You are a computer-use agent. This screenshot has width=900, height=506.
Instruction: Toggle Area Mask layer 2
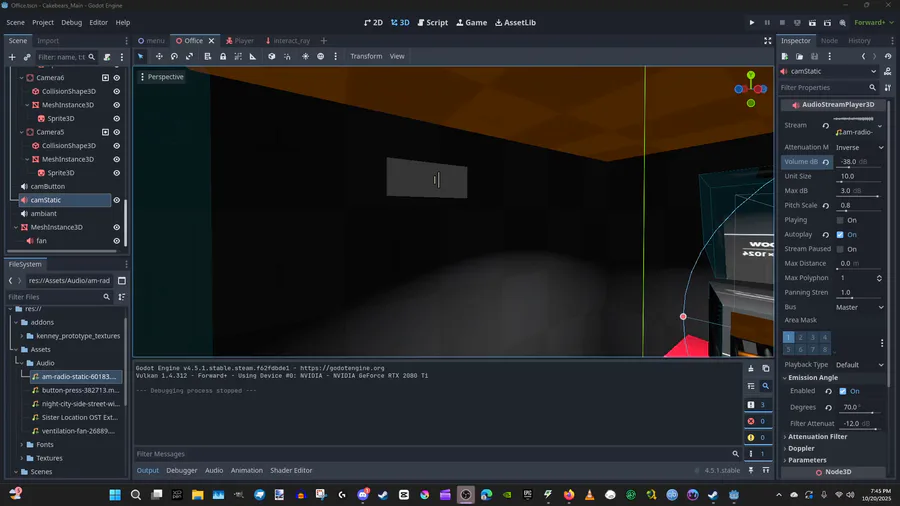[x=801, y=337]
